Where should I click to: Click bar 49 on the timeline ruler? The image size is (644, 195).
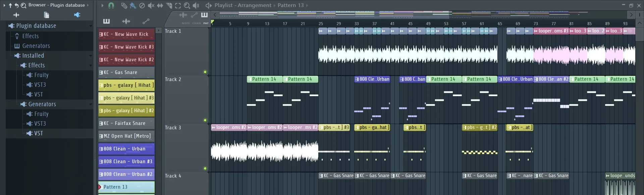[428, 23]
